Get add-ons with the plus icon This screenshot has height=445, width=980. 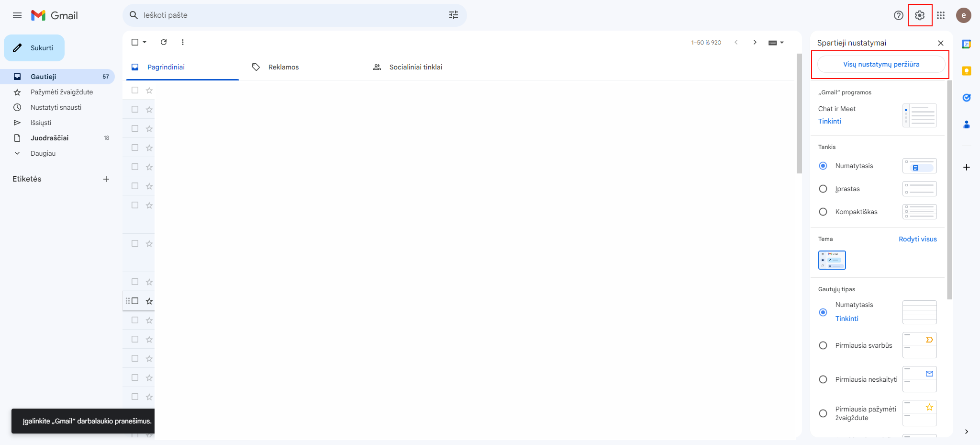click(x=967, y=167)
